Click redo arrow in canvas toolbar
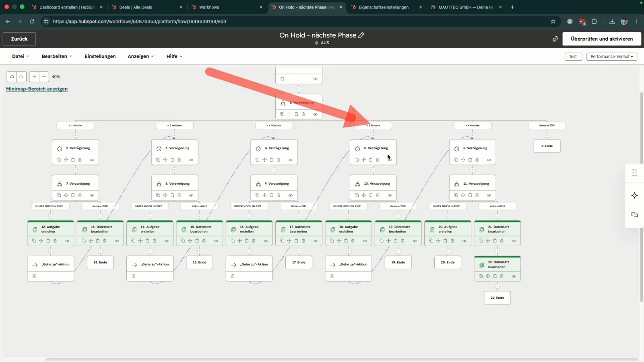Image resolution: width=644 pixels, height=362 pixels. 21,76
